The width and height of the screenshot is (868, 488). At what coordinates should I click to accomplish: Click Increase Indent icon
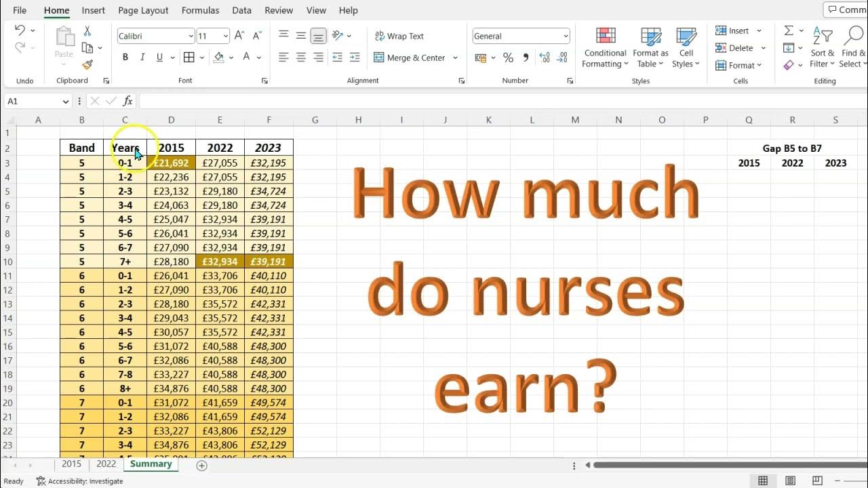point(355,58)
